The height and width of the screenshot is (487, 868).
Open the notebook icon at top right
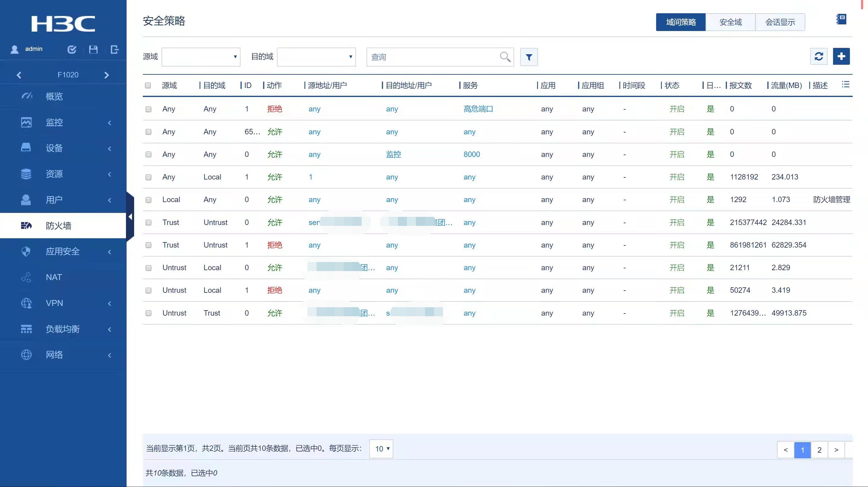841,20
